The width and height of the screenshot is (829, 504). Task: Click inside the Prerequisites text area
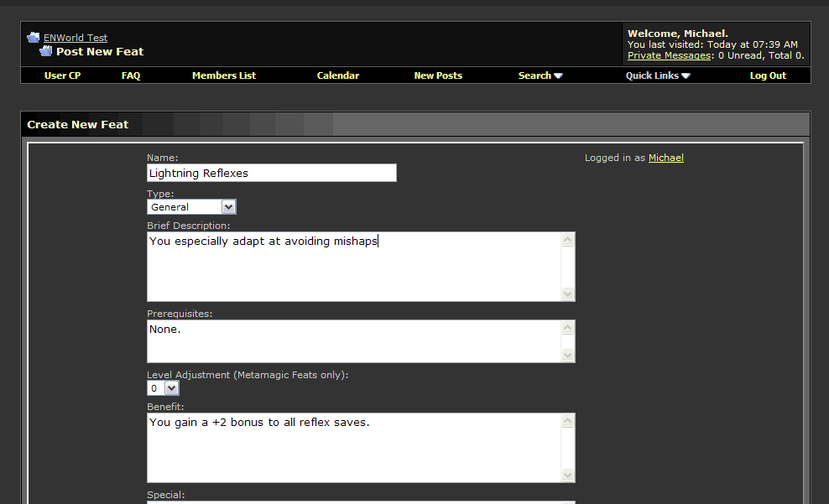click(352, 341)
